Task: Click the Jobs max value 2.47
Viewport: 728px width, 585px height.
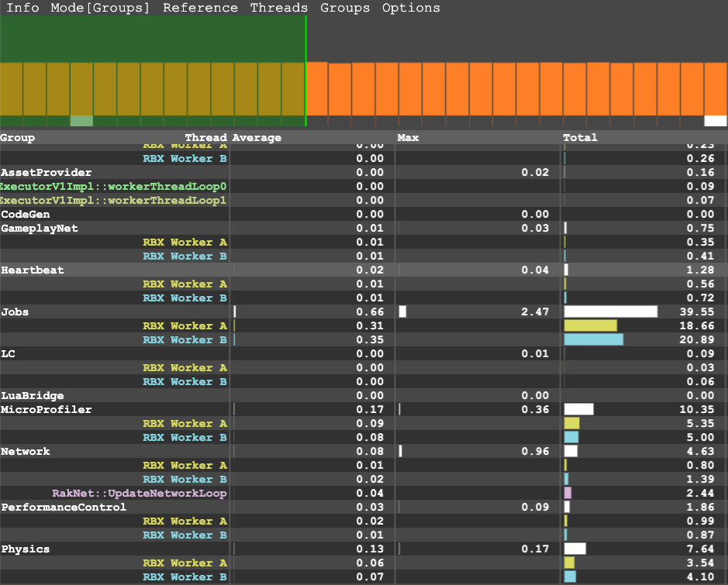Action: [x=535, y=311]
